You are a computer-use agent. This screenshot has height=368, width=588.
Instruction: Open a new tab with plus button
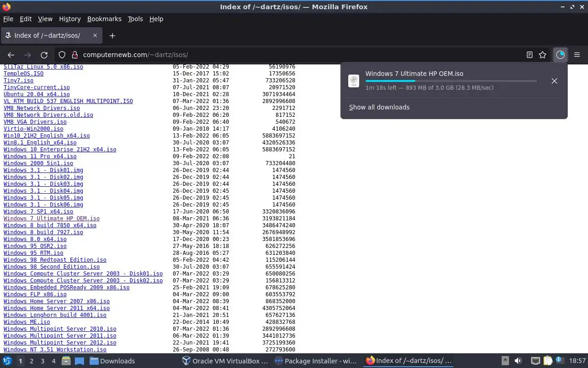tap(112, 35)
